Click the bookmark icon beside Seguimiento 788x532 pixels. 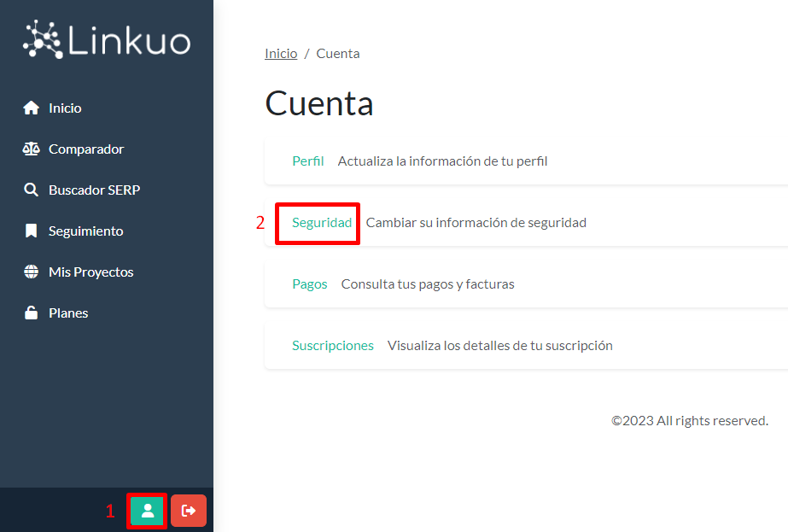32,231
